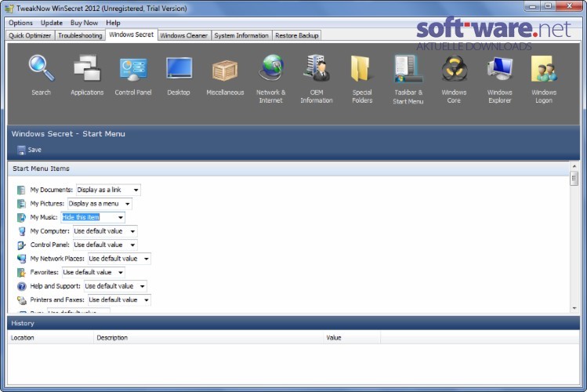Viewport: 587px width, 392px height.
Task: Click the Save floppy disk icon
Action: pyautogui.click(x=21, y=150)
